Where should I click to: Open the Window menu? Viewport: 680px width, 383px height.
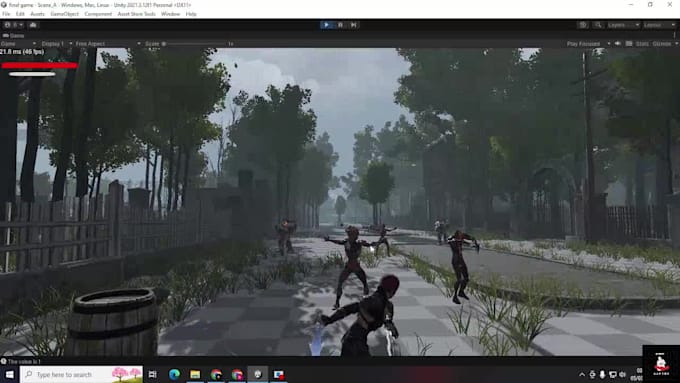point(170,14)
